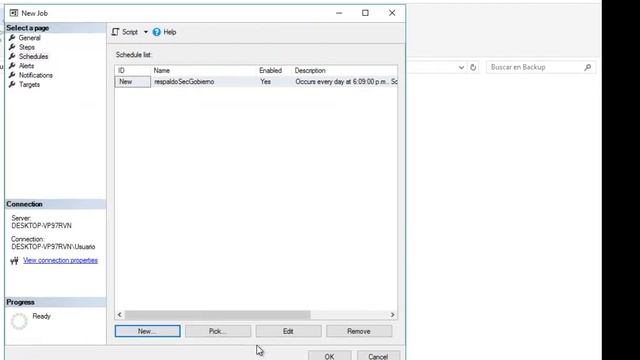Click the wrench icon beside General
Viewport: 640px width, 360px height.
pyautogui.click(x=12, y=38)
